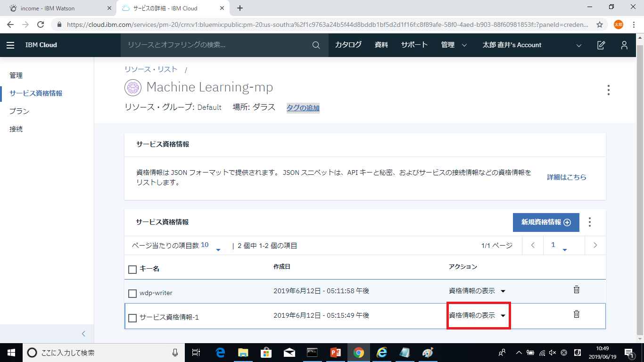This screenshot has width=644, height=362.
Task: Toggle the select-all キー名 header checkbox
Action: pyautogui.click(x=132, y=269)
